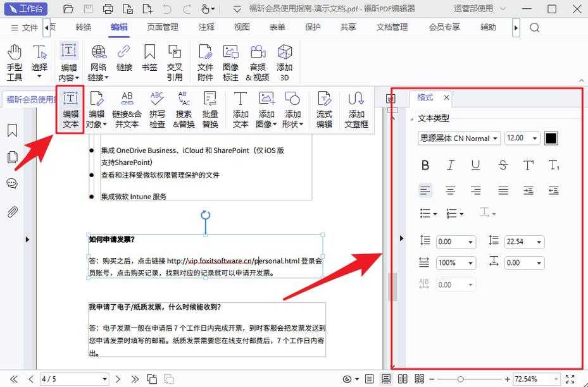Toggle bold formatting in the Format panel

(x=425, y=165)
